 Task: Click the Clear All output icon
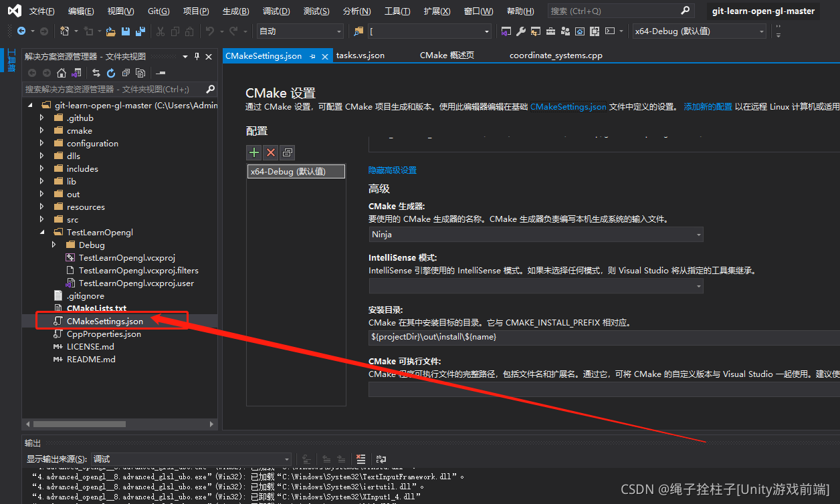click(360, 459)
